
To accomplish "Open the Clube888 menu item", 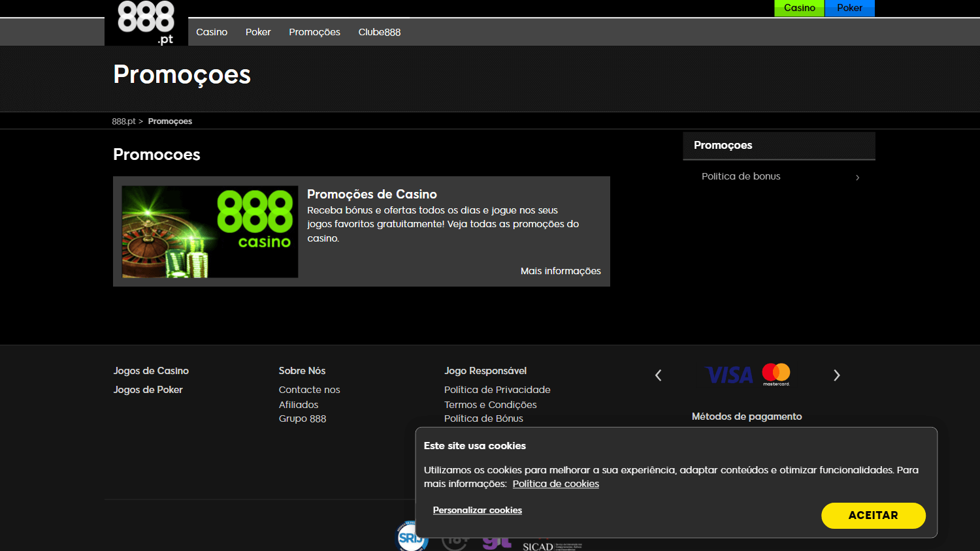I will pyautogui.click(x=380, y=32).
